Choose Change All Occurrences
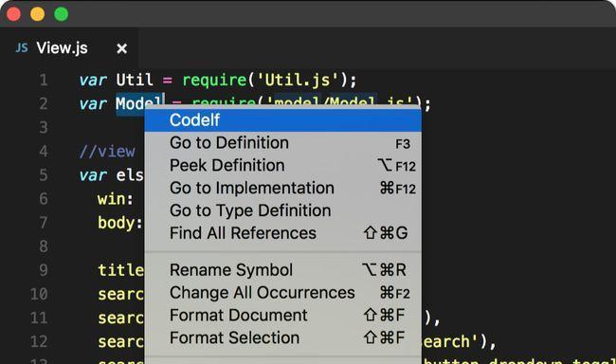 pyautogui.click(x=282, y=293)
